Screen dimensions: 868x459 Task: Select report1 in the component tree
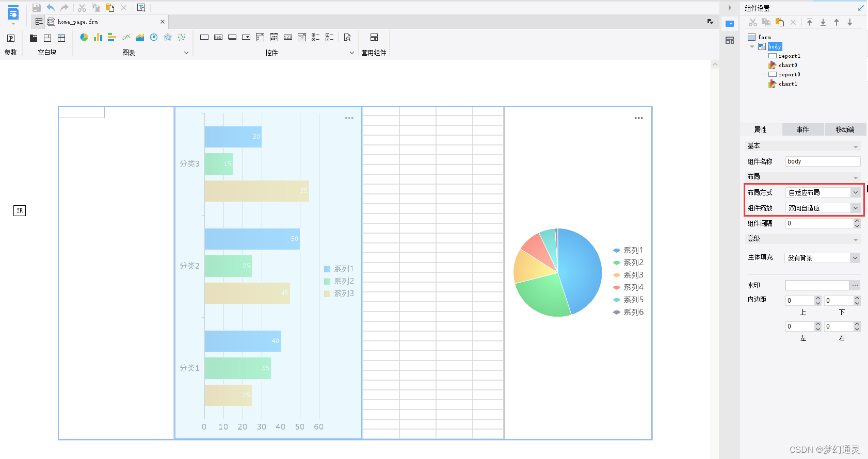[x=789, y=56]
